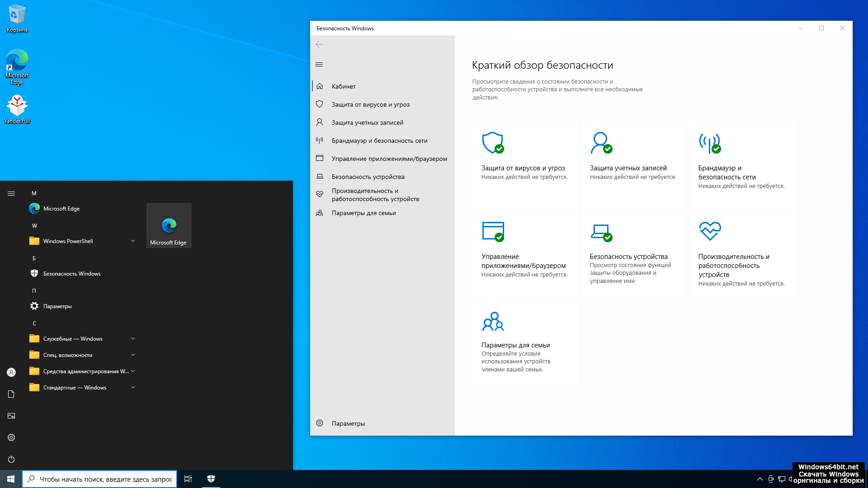Open the Корзина recycle bin
This screenshot has width=868, height=488.
(x=17, y=14)
